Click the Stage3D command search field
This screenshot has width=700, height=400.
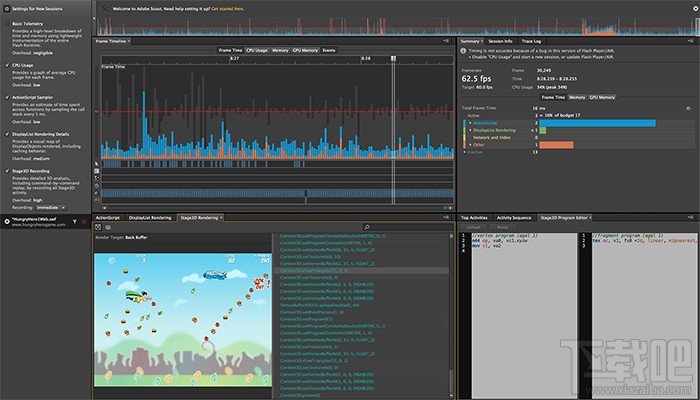407,227
